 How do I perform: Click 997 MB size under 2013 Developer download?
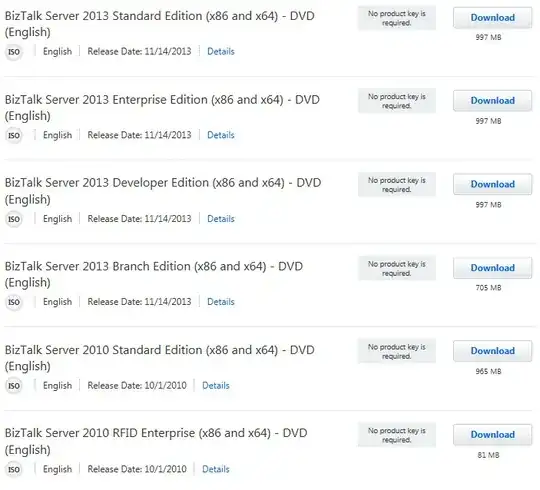click(488, 205)
